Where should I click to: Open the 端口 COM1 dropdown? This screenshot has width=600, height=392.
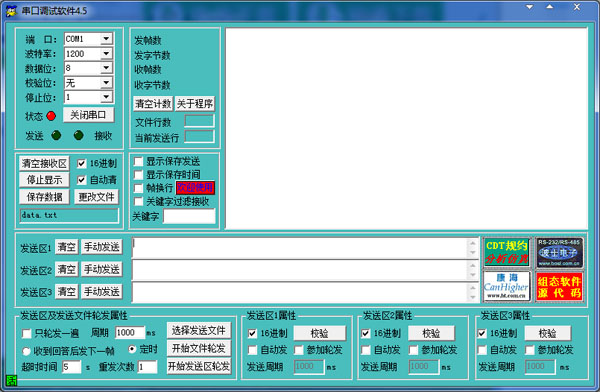coord(106,39)
